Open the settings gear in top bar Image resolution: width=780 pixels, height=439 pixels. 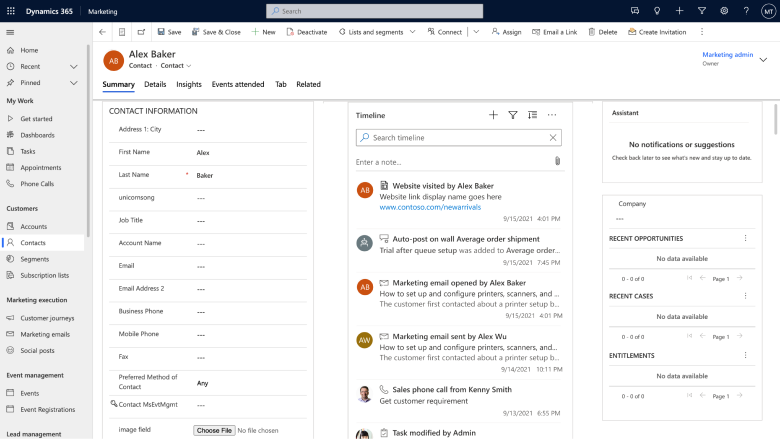pyautogui.click(x=724, y=11)
